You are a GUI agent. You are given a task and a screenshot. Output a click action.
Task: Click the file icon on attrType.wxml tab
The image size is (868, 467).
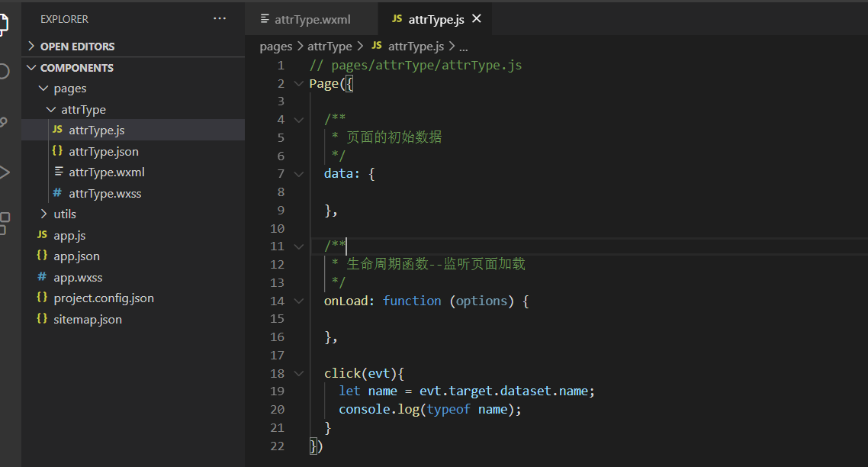click(x=265, y=18)
